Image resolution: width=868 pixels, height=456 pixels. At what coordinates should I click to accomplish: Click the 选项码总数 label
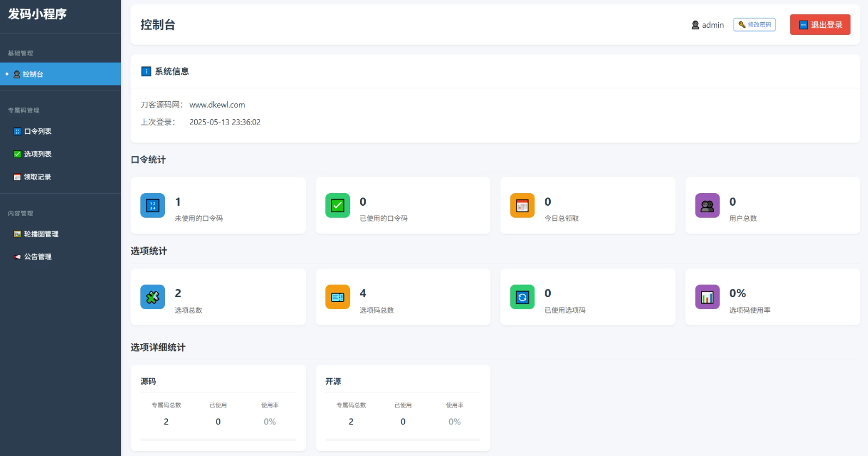(377, 310)
